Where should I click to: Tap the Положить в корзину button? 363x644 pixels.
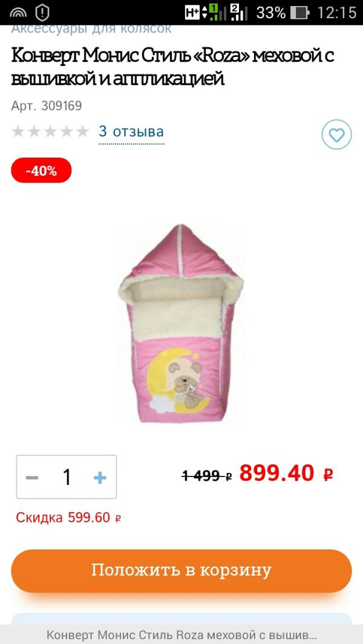[181, 570]
